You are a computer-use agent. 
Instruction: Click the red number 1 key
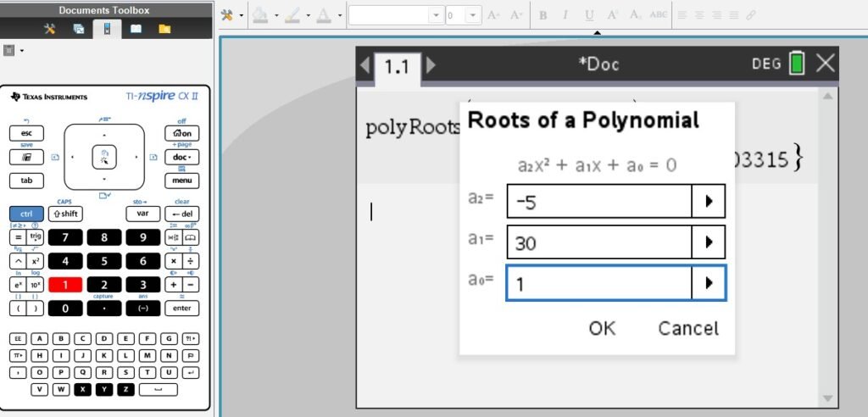pos(65,285)
